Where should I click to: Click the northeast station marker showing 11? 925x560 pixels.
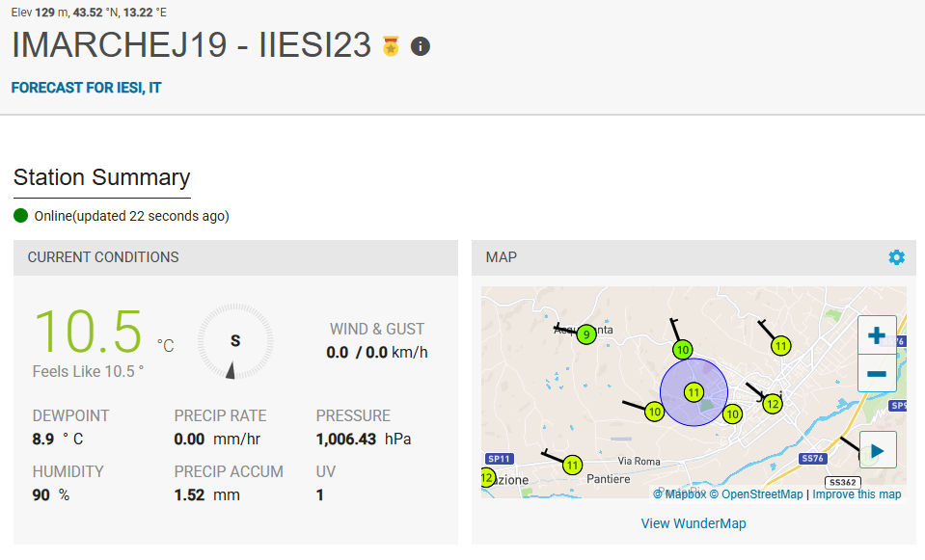coord(781,346)
